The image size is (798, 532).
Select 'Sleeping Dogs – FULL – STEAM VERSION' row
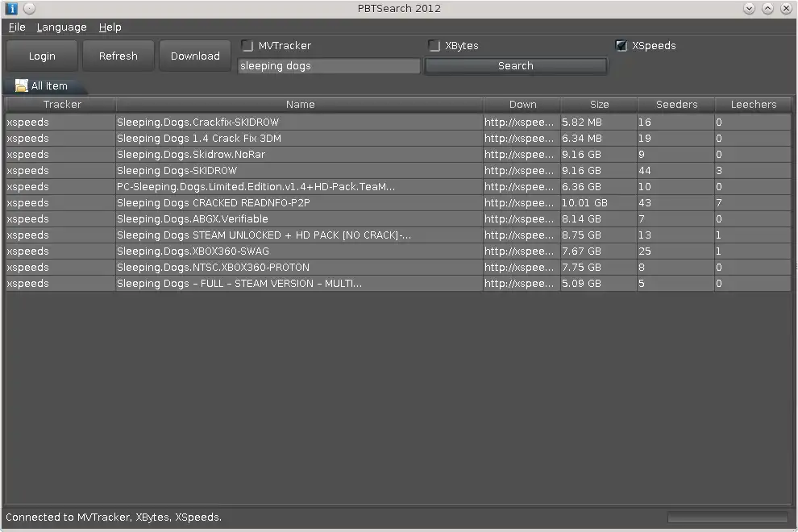(x=398, y=284)
